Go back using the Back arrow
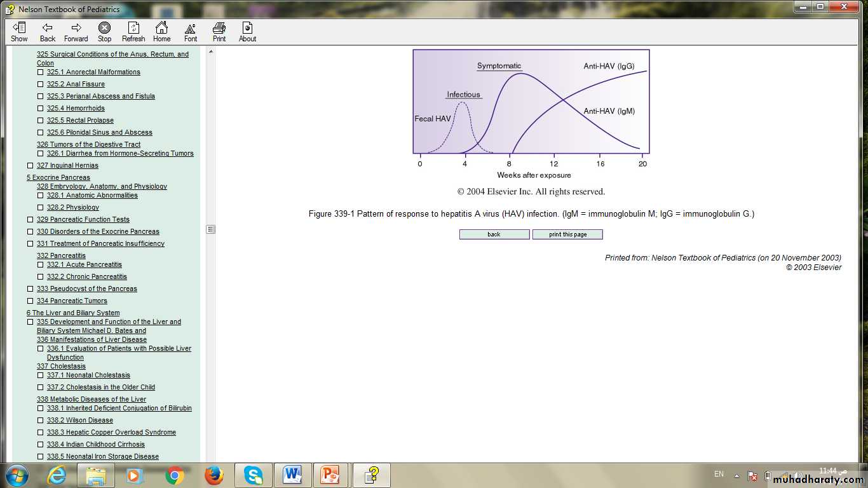 [x=48, y=31]
